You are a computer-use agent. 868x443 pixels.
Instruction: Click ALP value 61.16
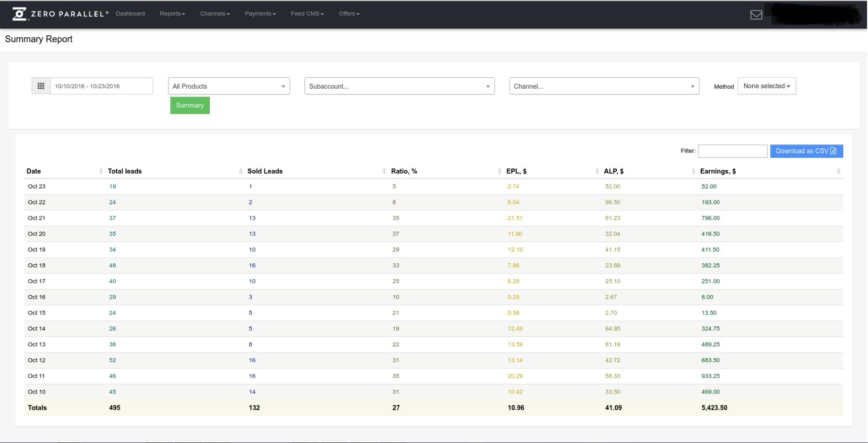click(x=613, y=344)
